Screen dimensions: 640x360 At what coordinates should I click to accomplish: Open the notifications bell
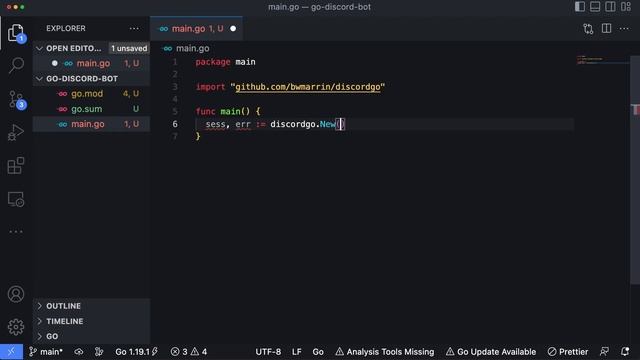click(625, 352)
